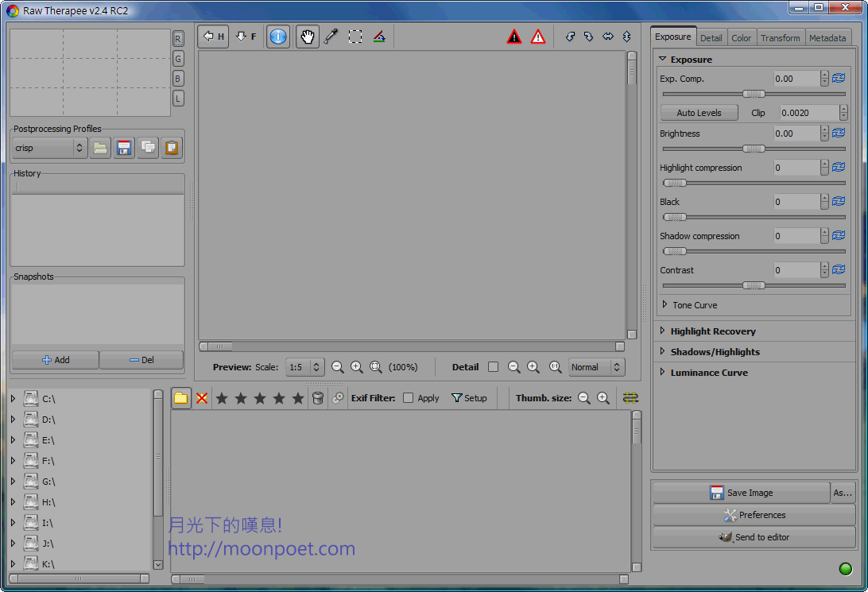Screen dimensions: 868x592
Task: Save the current postprocessing profile
Action: click(123, 148)
